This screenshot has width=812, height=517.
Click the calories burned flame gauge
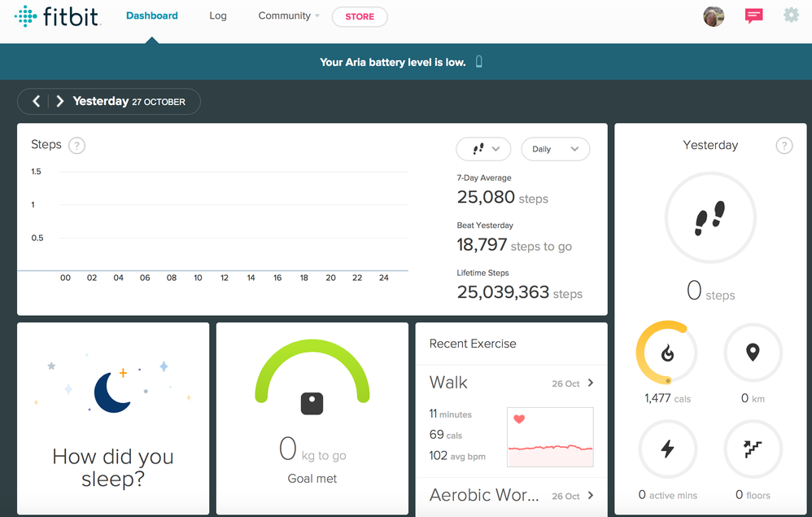[x=667, y=353]
